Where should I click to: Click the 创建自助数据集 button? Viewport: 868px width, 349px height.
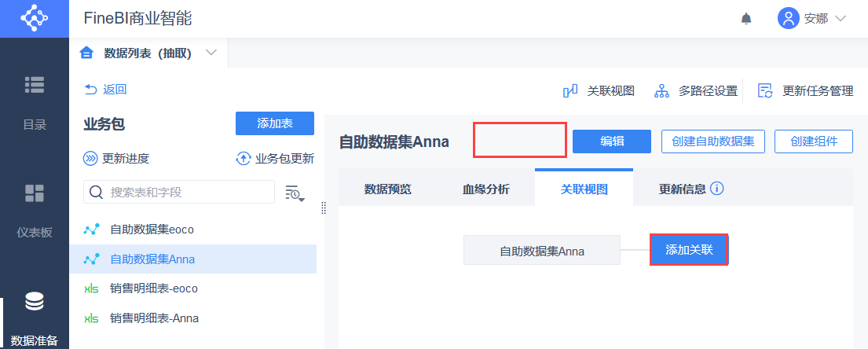point(713,141)
